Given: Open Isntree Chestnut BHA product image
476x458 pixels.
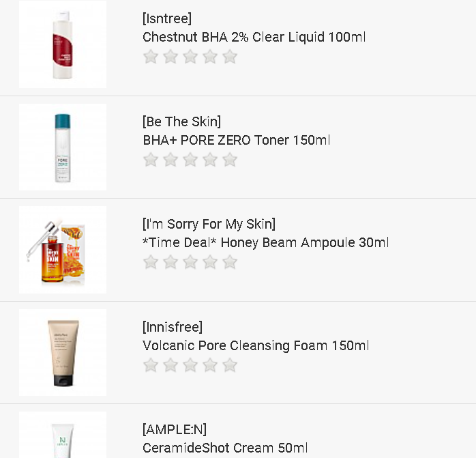Looking at the screenshot, I should tap(63, 45).
